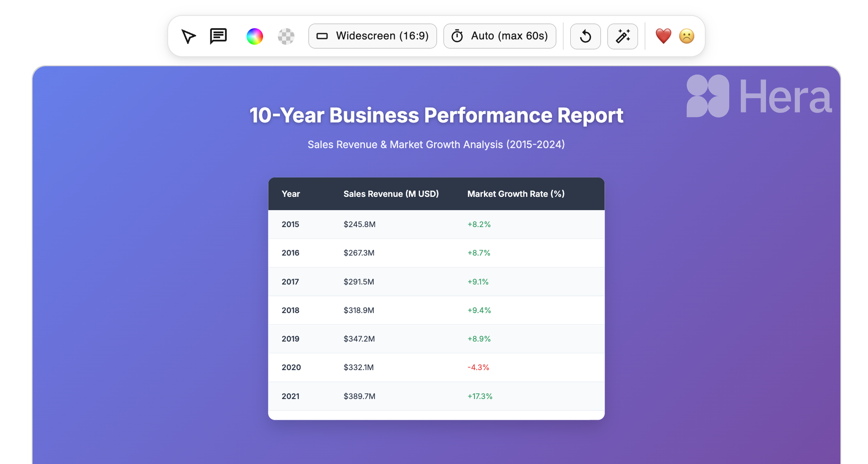The image size is (868, 464).
Task: Click the rectangle icon in aspect ratio selector
Action: (322, 36)
